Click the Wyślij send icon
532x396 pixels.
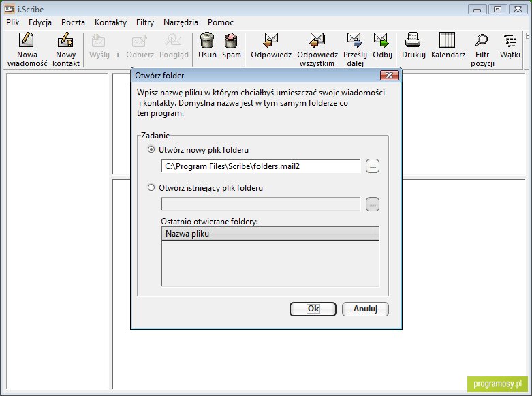pyautogui.click(x=98, y=40)
